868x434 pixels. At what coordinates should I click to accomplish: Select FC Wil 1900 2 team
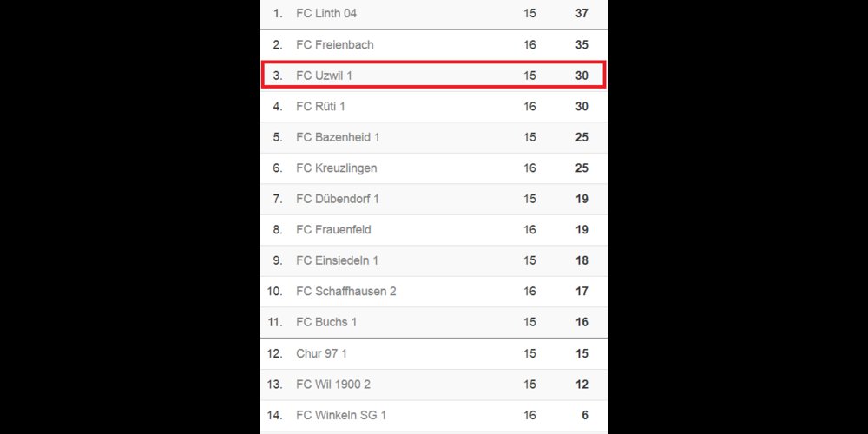333,385
